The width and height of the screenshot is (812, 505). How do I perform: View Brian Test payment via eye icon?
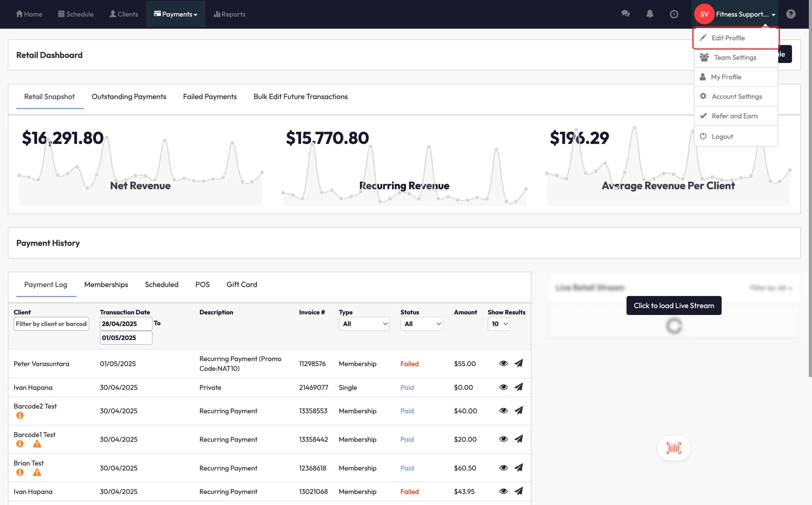(x=503, y=468)
